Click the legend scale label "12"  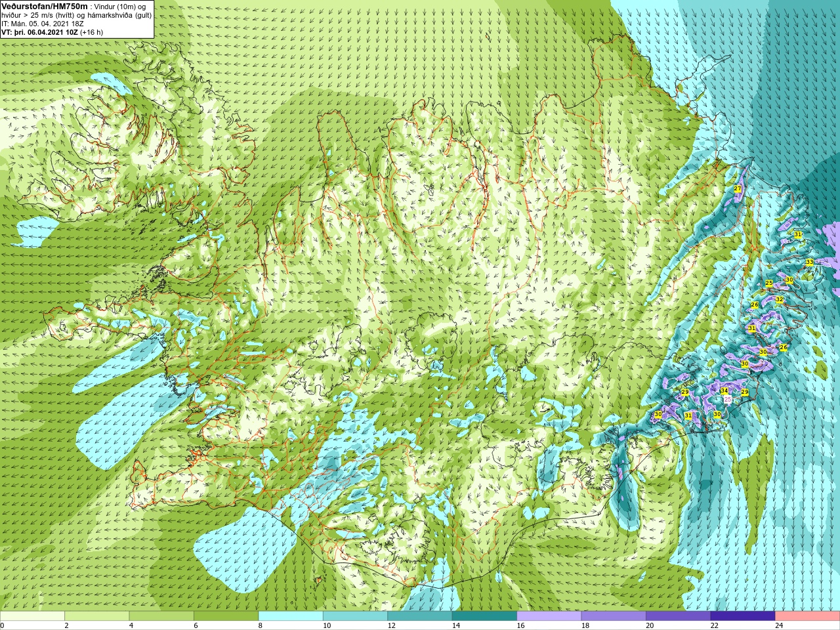[x=391, y=625]
